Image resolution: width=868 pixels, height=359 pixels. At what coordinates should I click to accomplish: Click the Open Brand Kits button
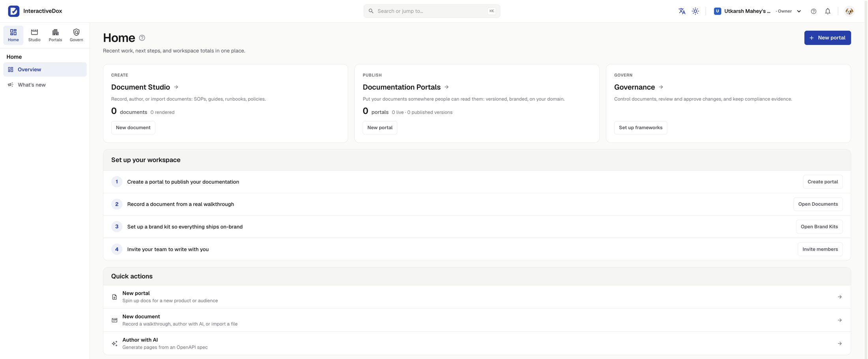pos(819,227)
